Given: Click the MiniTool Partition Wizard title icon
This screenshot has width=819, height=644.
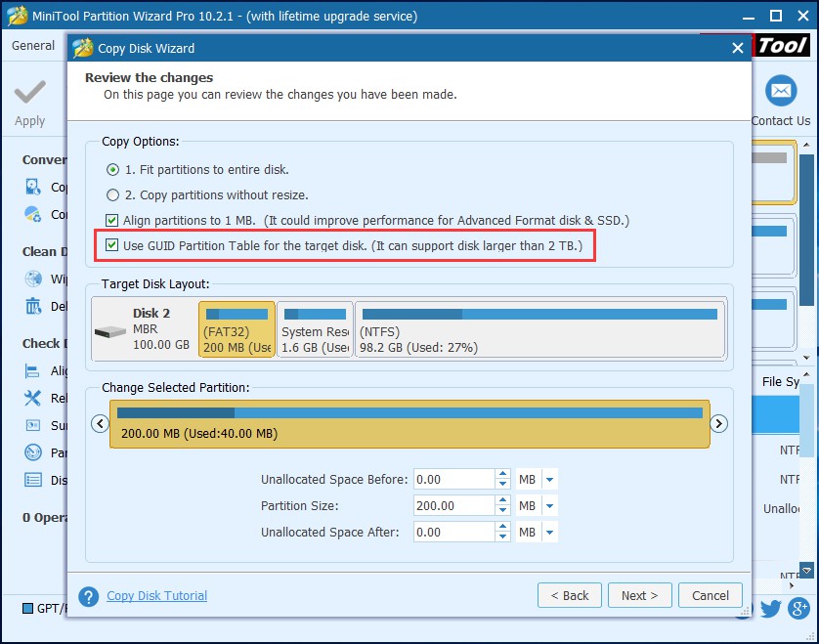Looking at the screenshot, I should point(17,16).
